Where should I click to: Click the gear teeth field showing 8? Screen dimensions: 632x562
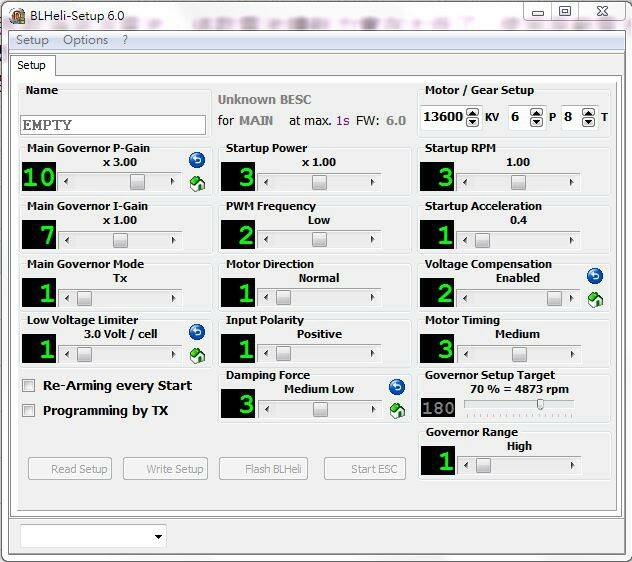pos(572,117)
